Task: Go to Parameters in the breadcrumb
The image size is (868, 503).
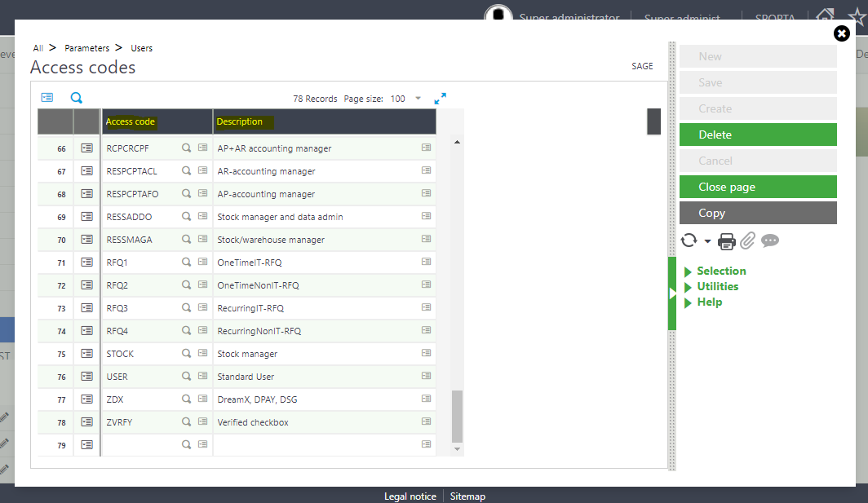Action: [x=86, y=48]
